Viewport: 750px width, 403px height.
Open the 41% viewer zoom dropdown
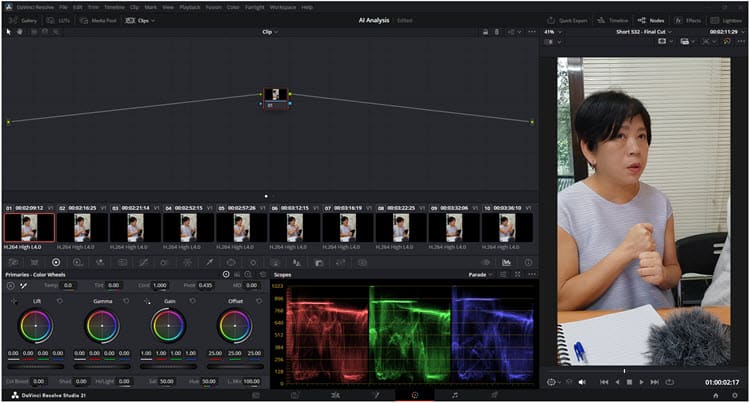(553, 32)
